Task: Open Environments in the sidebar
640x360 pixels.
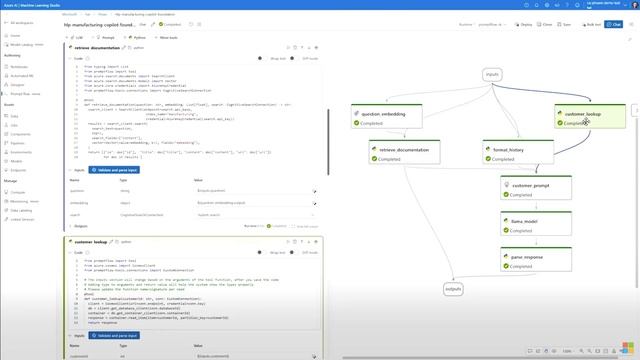Action: [x=21, y=152]
